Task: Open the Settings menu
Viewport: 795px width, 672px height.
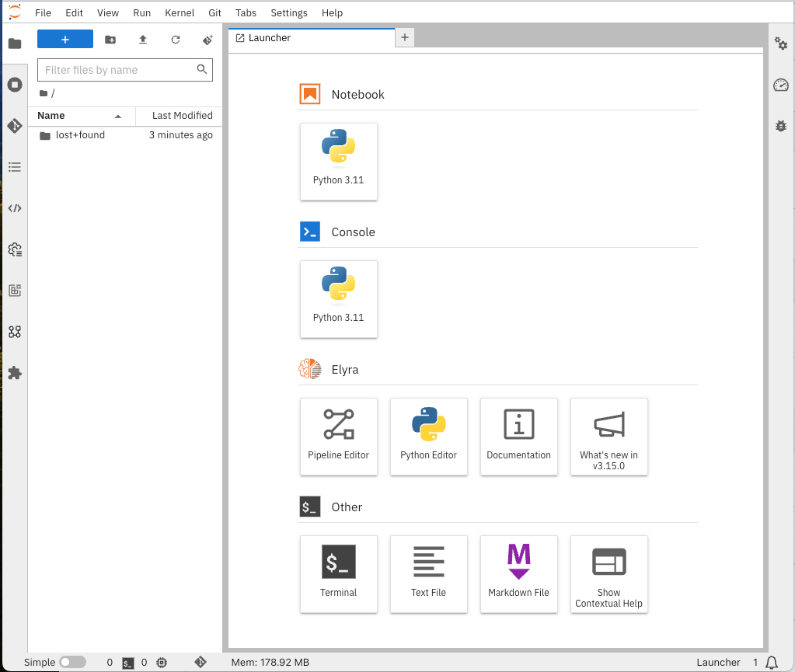Action: click(x=288, y=13)
